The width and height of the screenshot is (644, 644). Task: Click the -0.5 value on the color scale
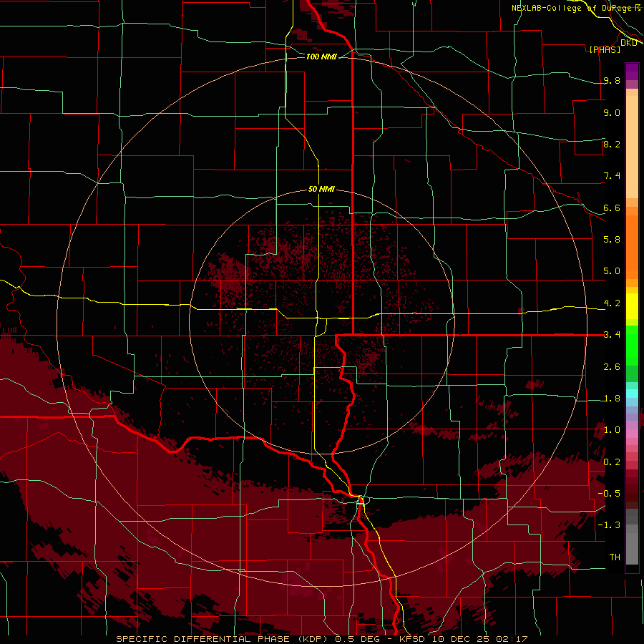pos(609,493)
